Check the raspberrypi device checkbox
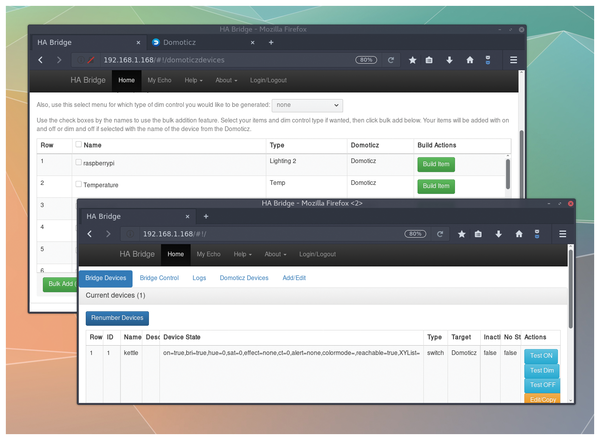The height and width of the screenshot is (440, 600). tap(78, 162)
